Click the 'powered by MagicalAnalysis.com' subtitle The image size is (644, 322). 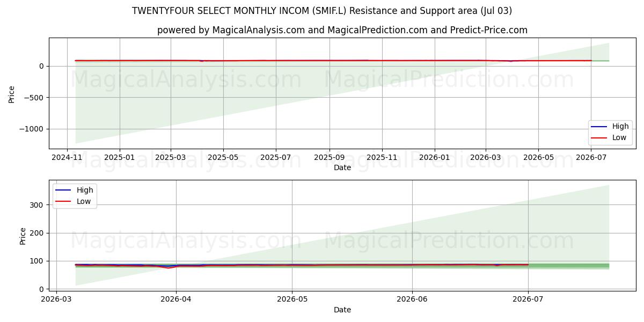click(342, 30)
